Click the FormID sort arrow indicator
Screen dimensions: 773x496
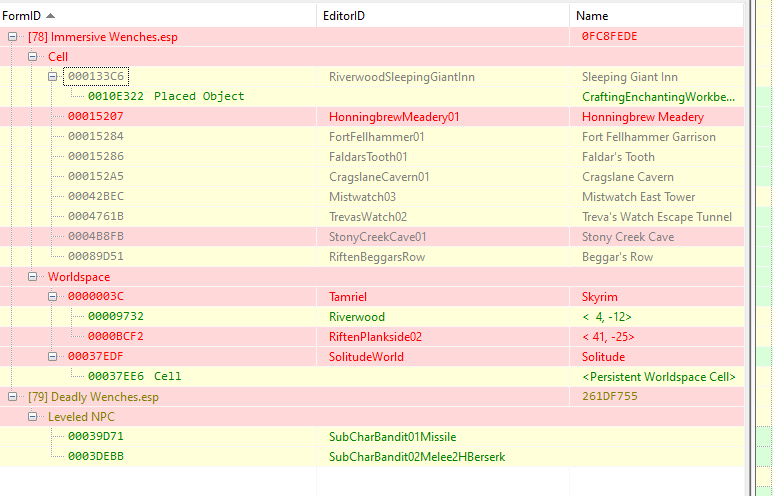tap(50, 16)
